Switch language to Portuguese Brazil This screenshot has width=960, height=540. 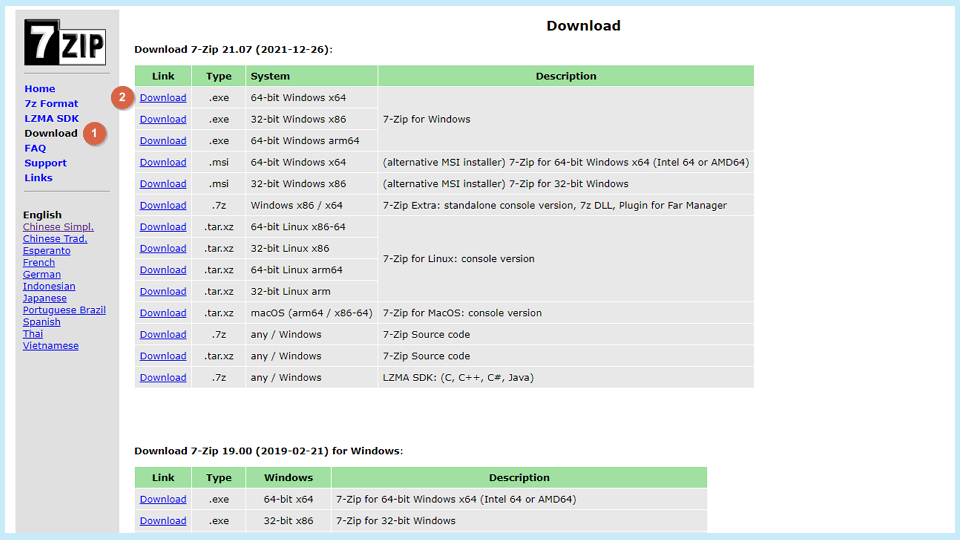pyautogui.click(x=64, y=310)
